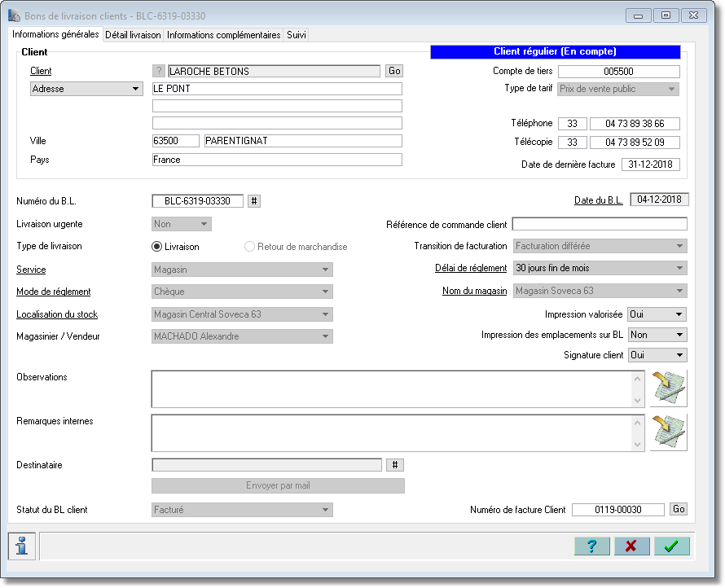Click the application icon in title bar
This screenshot has height=588, width=725.
pyautogui.click(x=15, y=15)
